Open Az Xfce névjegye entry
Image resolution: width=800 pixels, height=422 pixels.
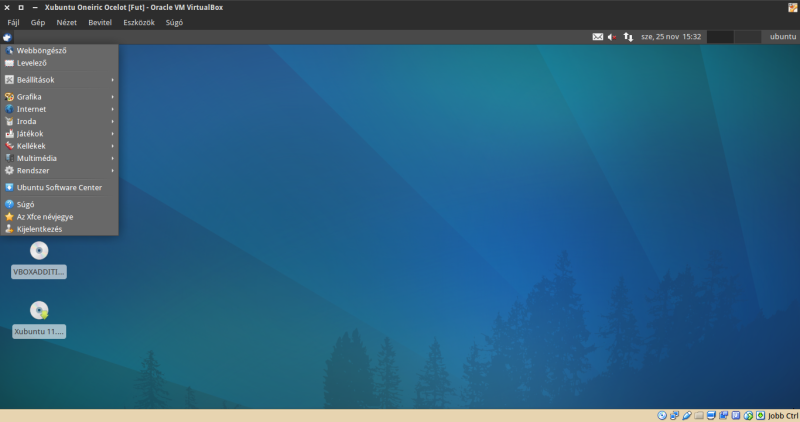tap(60, 216)
